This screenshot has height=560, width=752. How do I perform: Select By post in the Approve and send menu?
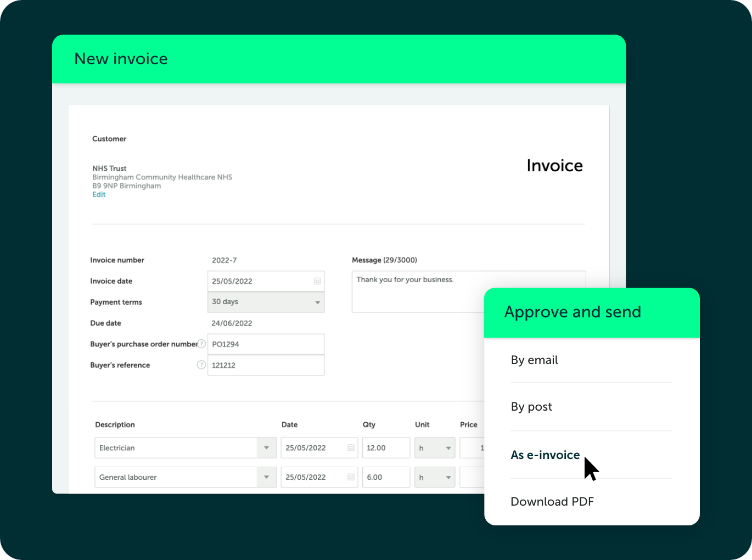531,407
